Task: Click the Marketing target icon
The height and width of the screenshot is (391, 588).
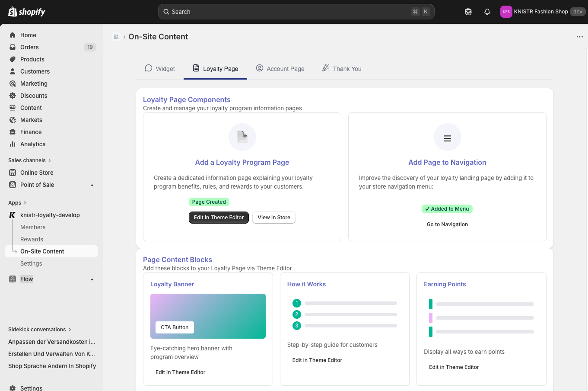Action: (13, 83)
